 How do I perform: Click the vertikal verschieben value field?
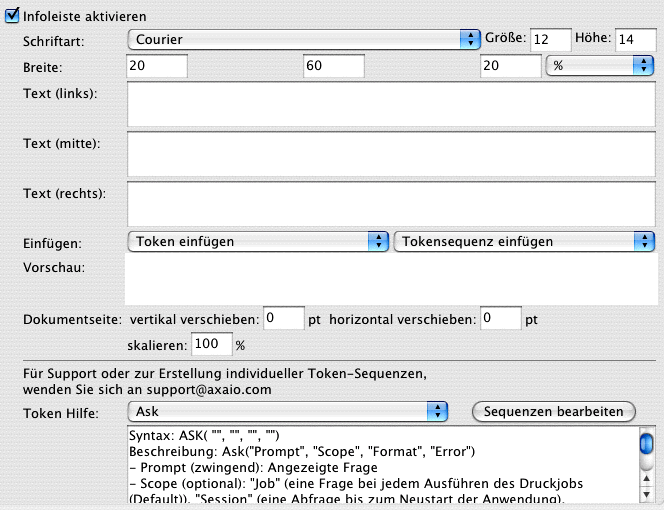pyautogui.click(x=284, y=318)
